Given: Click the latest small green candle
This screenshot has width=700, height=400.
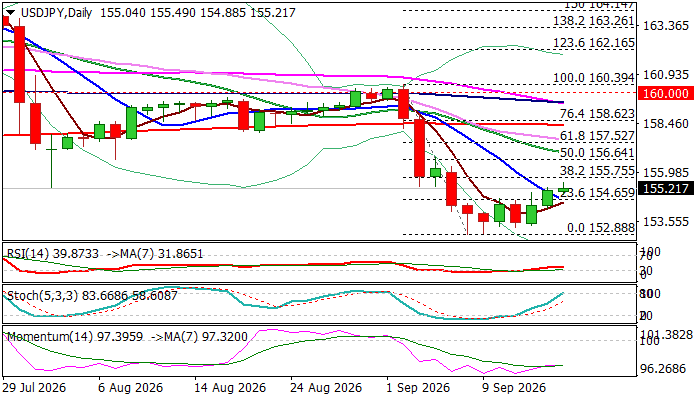Looking at the screenshot, I should point(564,190).
